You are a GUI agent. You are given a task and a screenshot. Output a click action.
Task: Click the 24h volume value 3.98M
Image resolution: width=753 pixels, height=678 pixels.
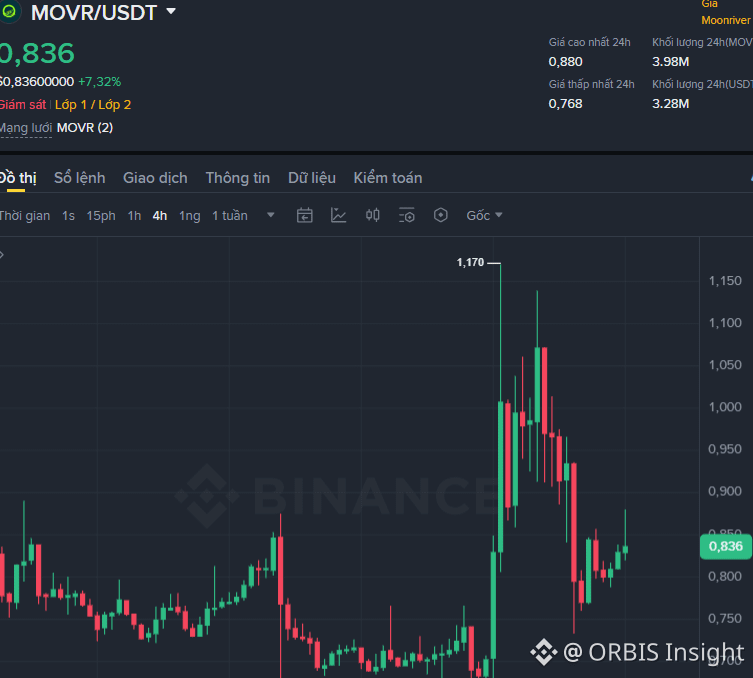tap(671, 62)
